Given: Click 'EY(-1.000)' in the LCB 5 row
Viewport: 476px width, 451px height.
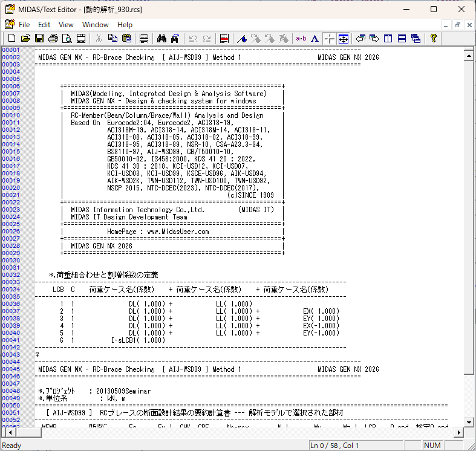Looking at the screenshot, I should (x=321, y=333).
